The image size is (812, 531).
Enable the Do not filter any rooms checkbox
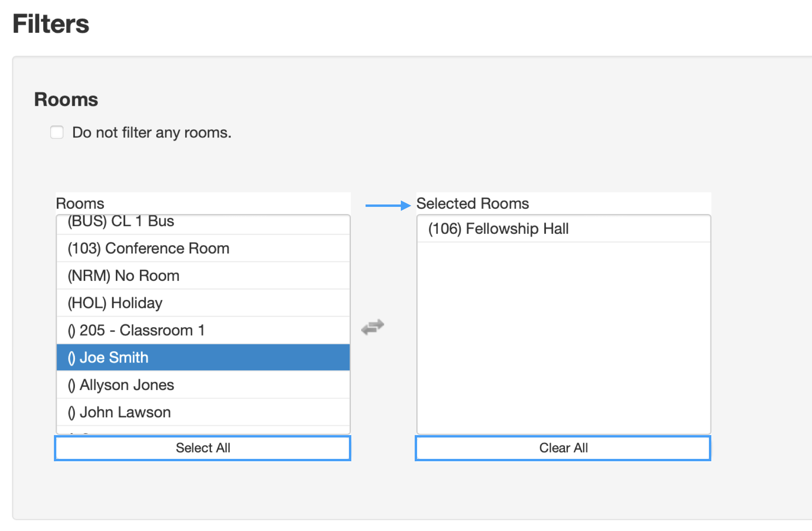(57, 132)
